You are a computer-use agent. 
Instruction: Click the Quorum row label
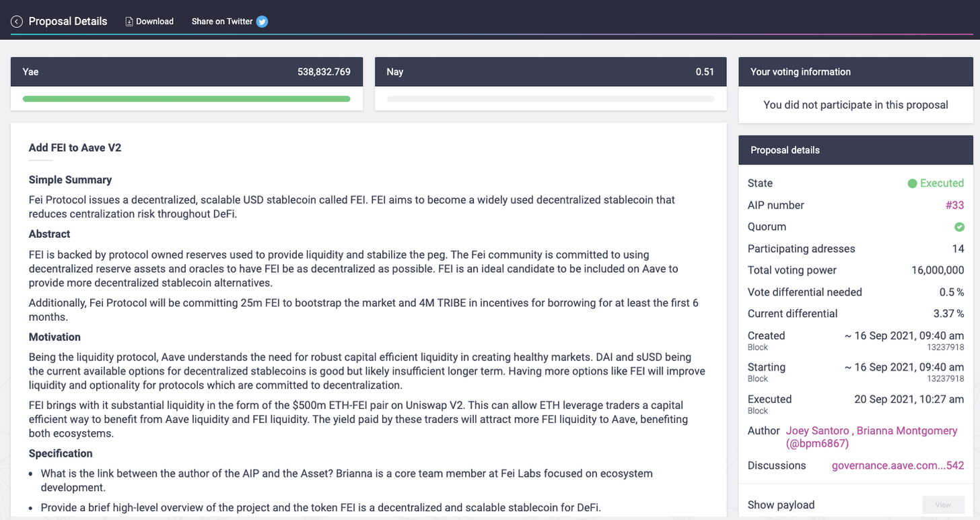[x=767, y=227]
